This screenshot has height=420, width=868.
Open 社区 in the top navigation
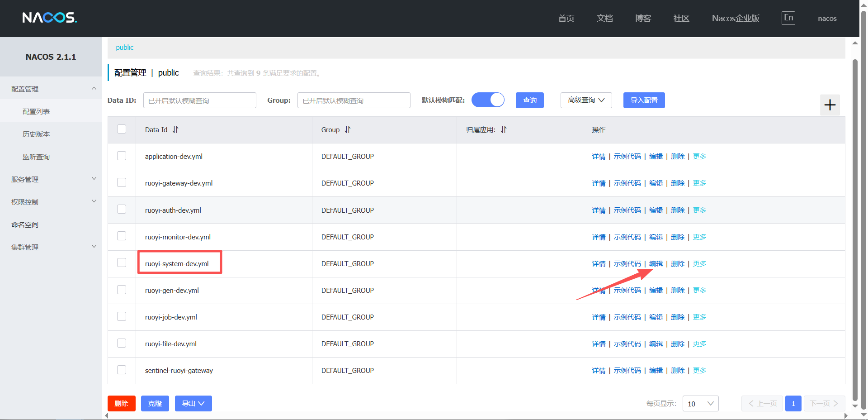click(x=681, y=19)
